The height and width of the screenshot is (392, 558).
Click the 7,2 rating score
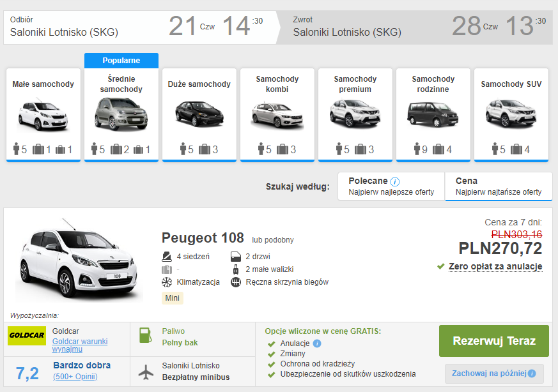27,373
